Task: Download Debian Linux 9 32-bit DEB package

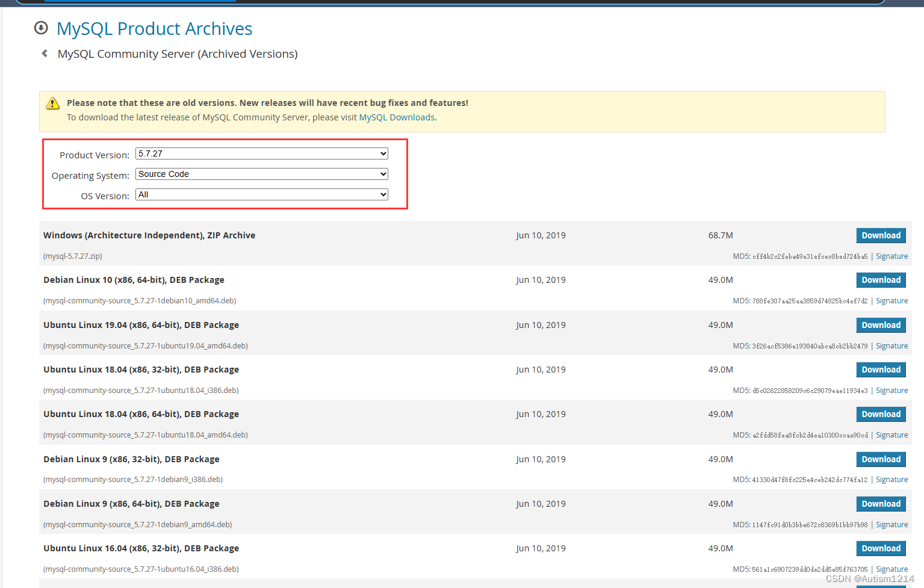Action: 881,459
